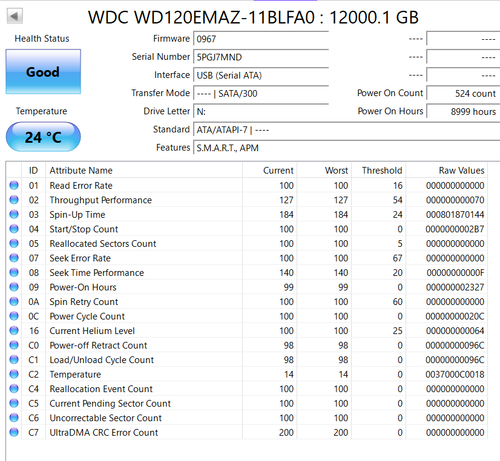Image resolution: width=500 pixels, height=461 pixels.
Task: Select the 24 °C temperature button
Action: point(43,137)
